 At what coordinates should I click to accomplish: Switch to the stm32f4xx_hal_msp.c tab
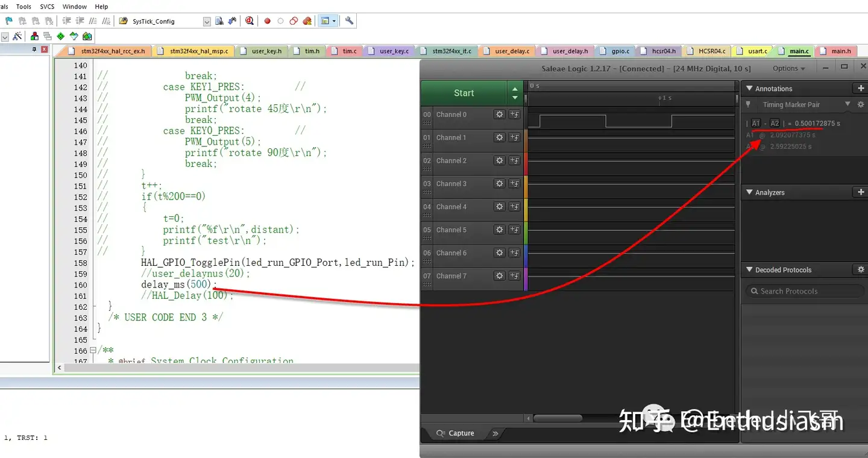point(193,51)
